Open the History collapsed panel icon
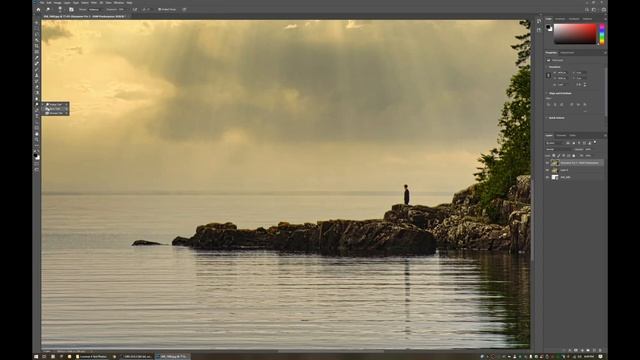Viewport: 640px width, 360px height. pos(539,22)
